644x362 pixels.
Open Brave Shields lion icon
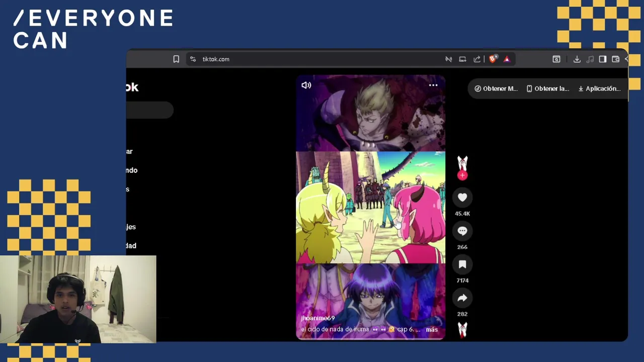[x=493, y=59]
